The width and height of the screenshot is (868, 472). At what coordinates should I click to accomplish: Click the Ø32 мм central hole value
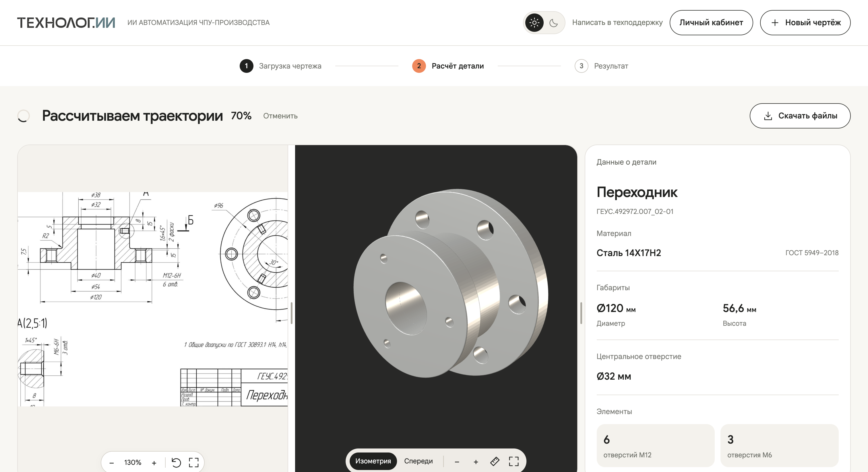(614, 377)
